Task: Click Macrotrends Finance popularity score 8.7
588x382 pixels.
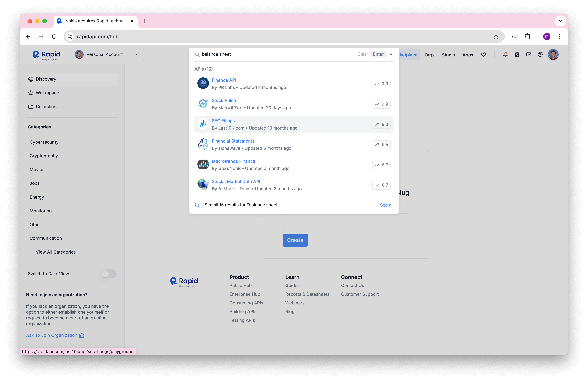Action: pyautogui.click(x=381, y=165)
